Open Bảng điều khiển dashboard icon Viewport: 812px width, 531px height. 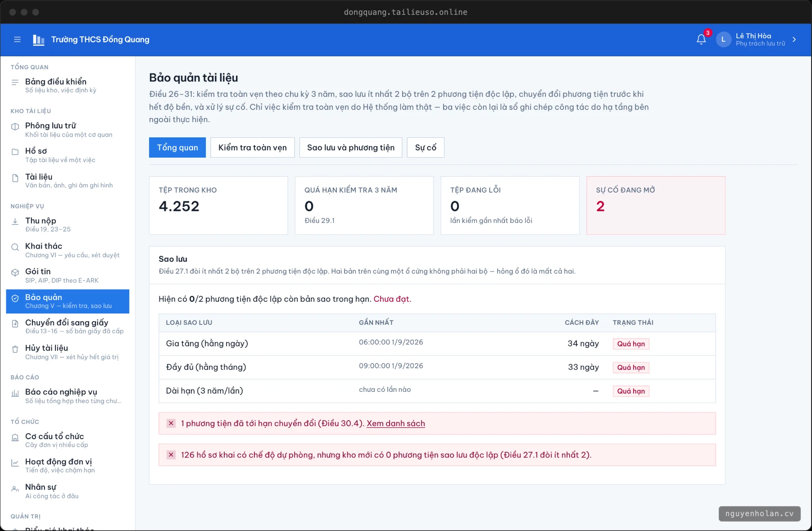pyautogui.click(x=15, y=82)
